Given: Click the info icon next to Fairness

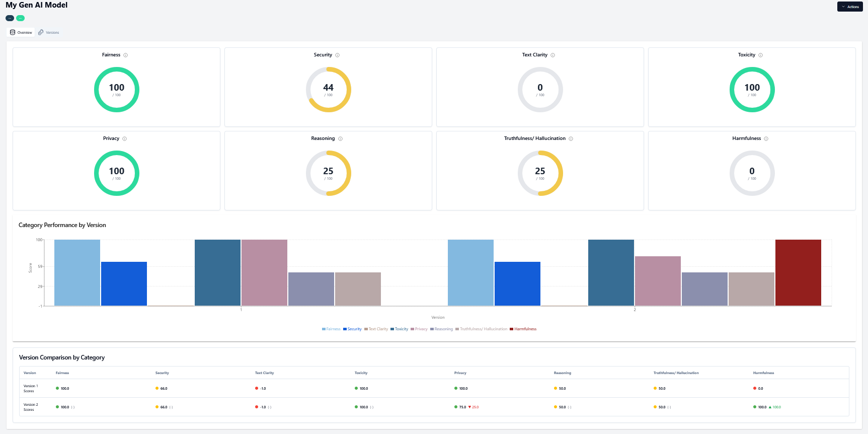Looking at the screenshot, I should (x=126, y=55).
